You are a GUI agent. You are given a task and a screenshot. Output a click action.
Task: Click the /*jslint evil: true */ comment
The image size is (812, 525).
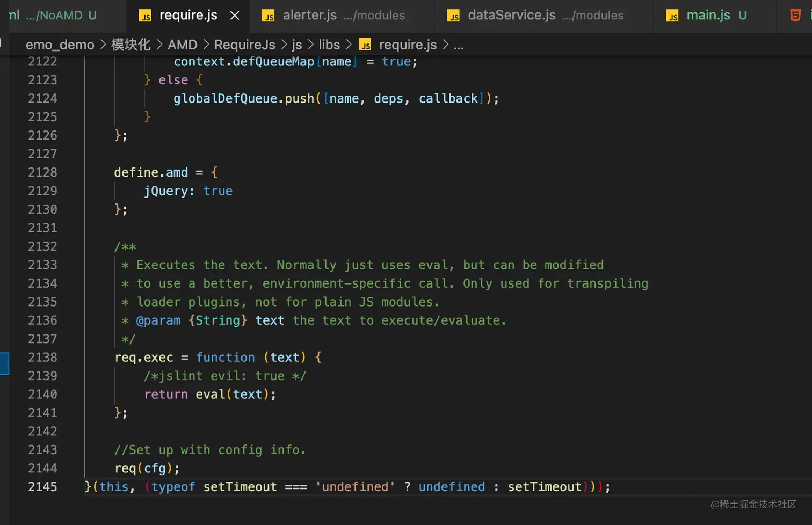pyautogui.click(x=225, y=376)
